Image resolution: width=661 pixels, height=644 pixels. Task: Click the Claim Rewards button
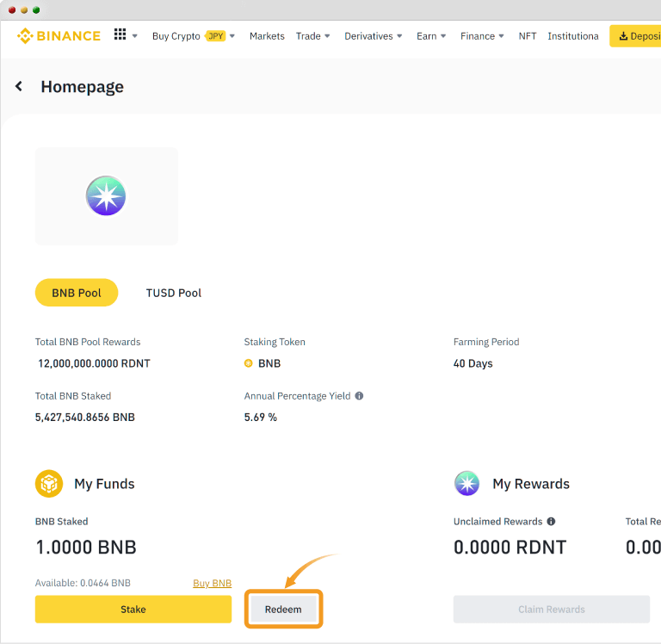(552, 610)
